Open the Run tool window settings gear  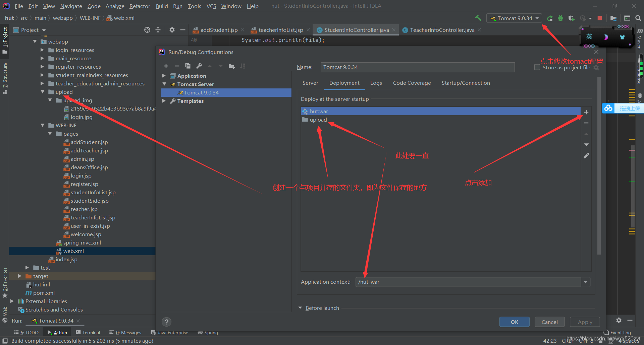(619, 320)
